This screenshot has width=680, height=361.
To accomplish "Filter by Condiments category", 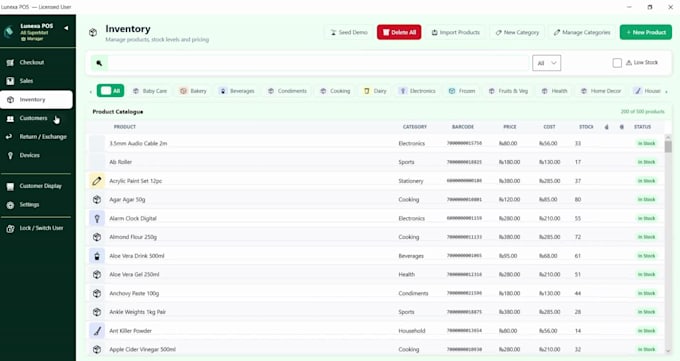I will pos(287,91).
